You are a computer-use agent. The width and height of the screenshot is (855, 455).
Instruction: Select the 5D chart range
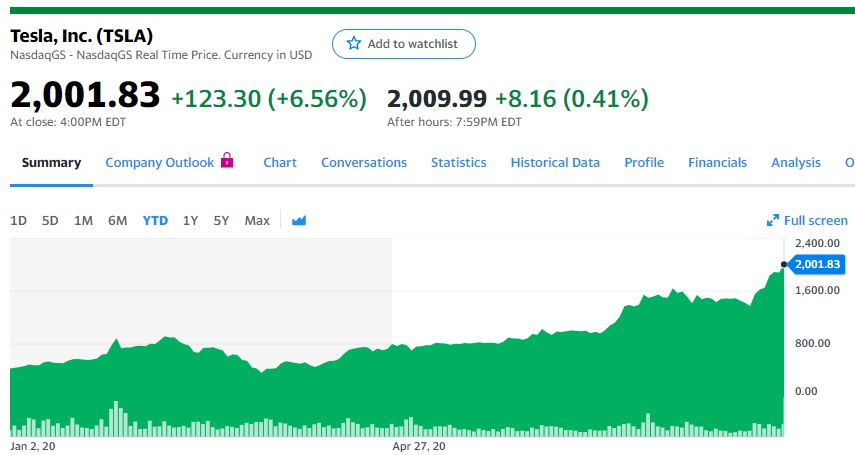coord(50,220)
